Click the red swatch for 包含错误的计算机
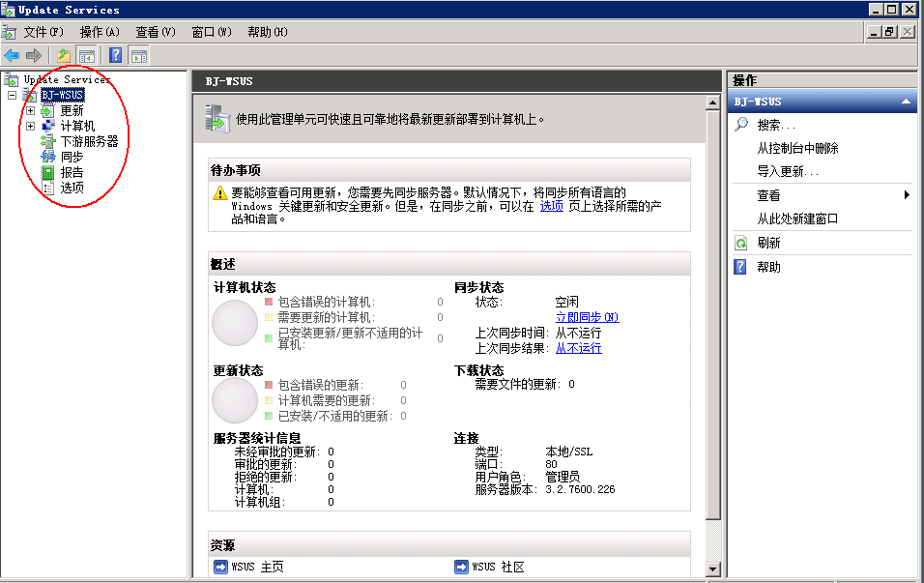Image resolution: width=924 pixels, height=583 pixels. click(269, 302)
